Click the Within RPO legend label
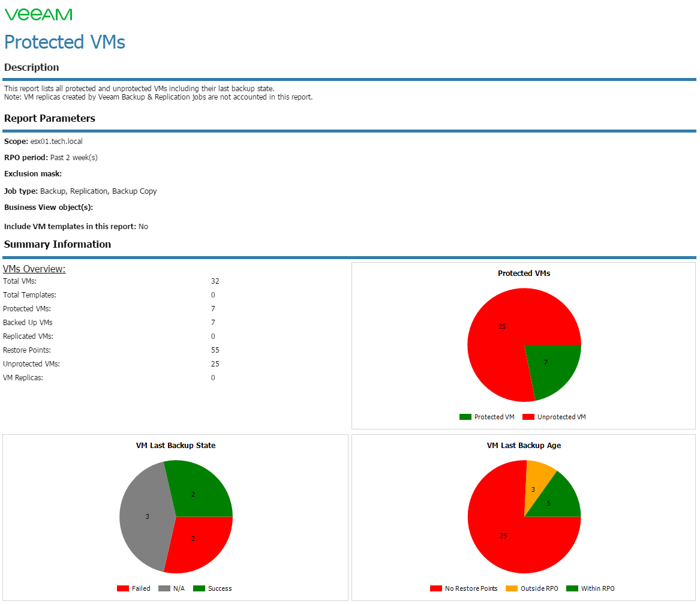The image size is (700, 604). click(x=598, y=588)
